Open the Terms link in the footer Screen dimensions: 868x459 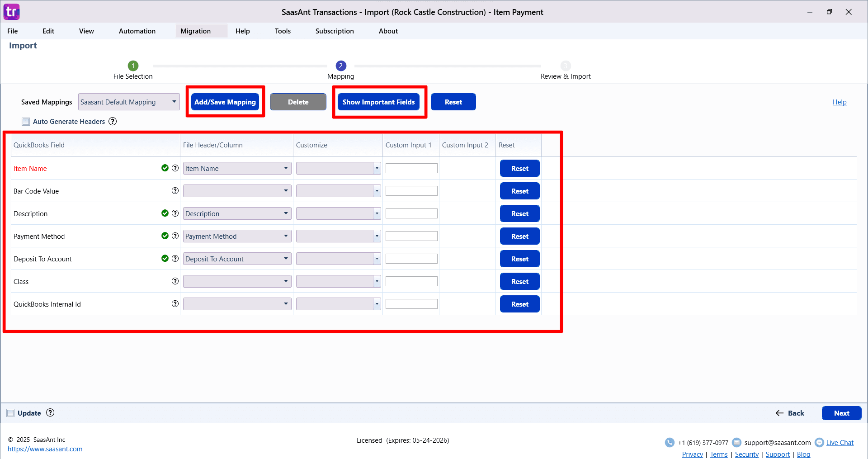click(719, 454)
